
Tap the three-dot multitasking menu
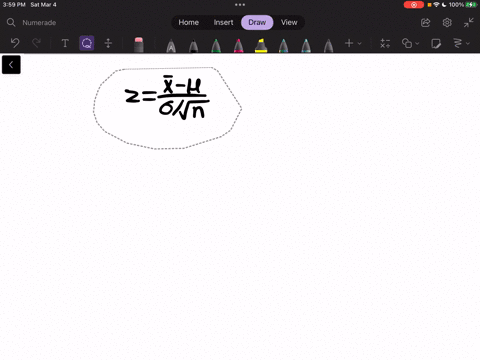(x=240, y=5)
